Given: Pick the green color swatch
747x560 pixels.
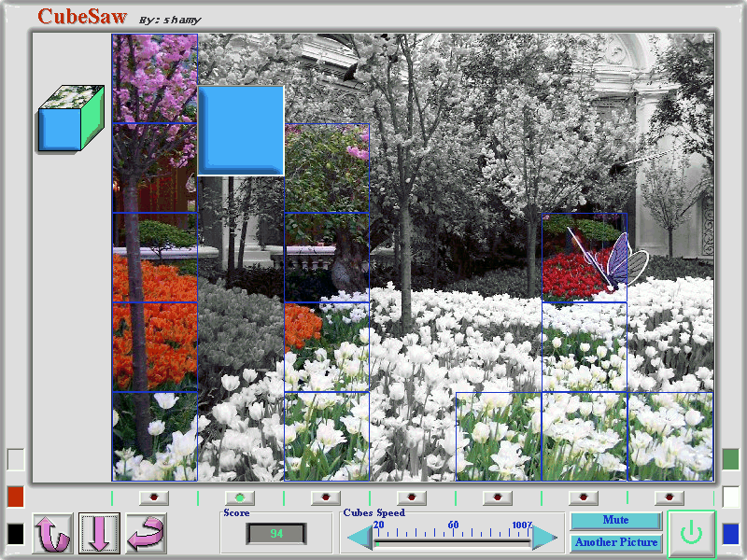Looking at the screenshot, I should click(731, 459).
